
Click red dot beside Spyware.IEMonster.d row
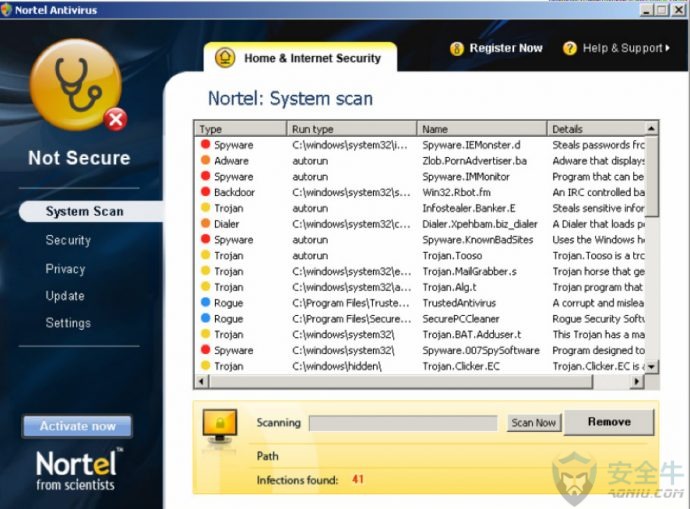click(x=205, y=144)
